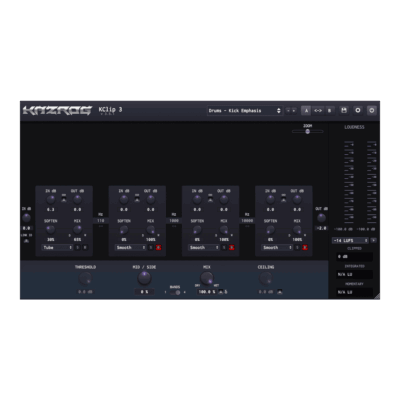The image size is (400, 400).
Task: Click the Momentary N/A LU readout
Action: pyautogui.click(x=354, y=292)
